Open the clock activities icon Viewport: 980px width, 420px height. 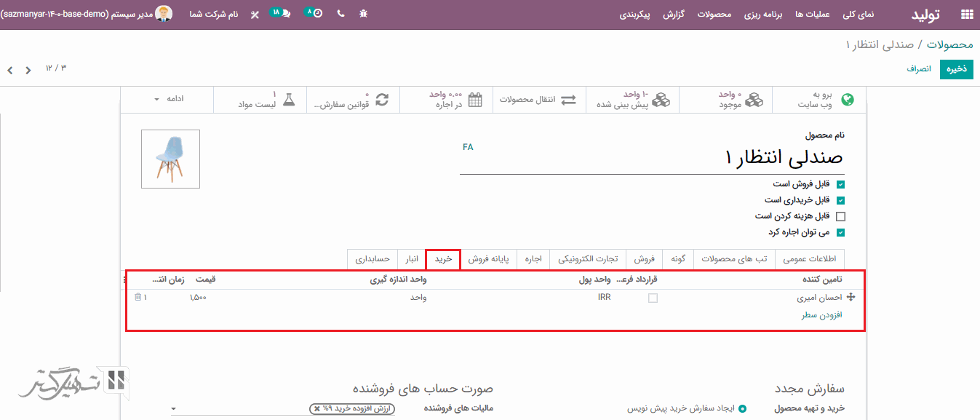point(318,14)
